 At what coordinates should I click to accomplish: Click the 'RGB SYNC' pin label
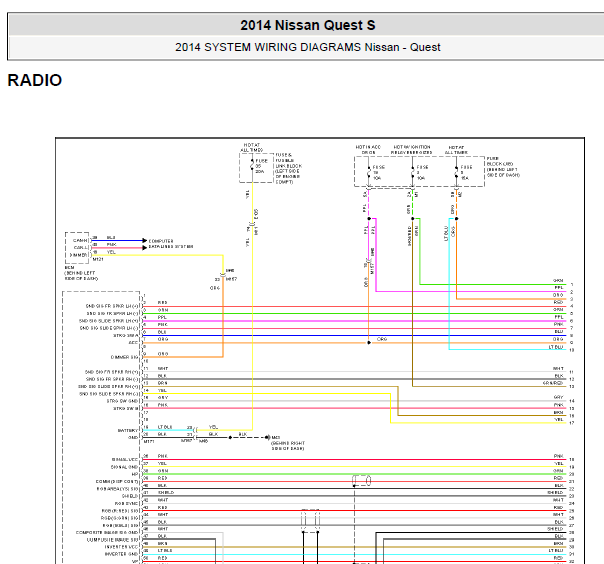coord(126,504)
